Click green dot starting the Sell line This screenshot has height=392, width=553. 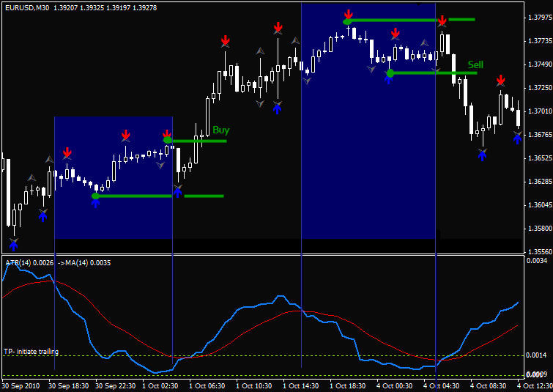pyautogui.click(x=390, y=73)
